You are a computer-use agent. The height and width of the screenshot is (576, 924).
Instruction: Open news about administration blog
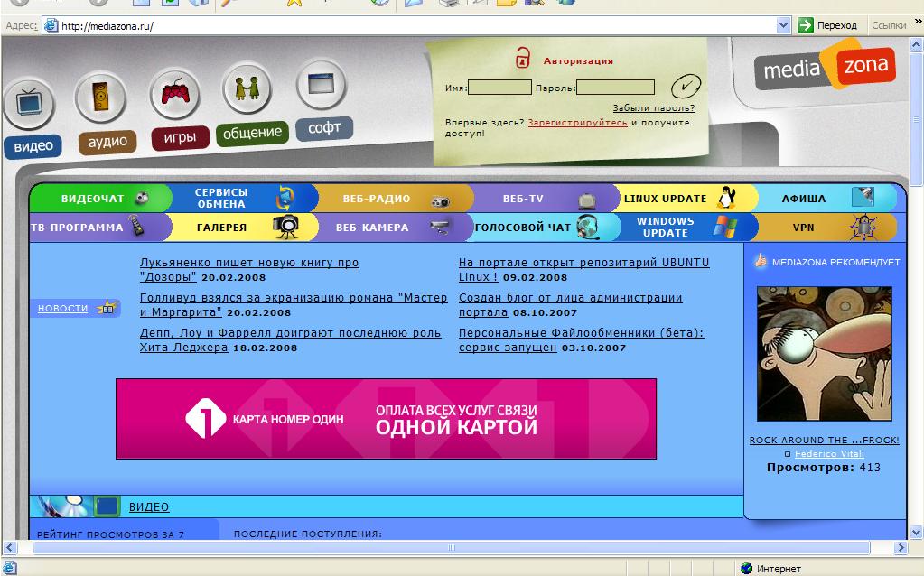tap(571, 304)
